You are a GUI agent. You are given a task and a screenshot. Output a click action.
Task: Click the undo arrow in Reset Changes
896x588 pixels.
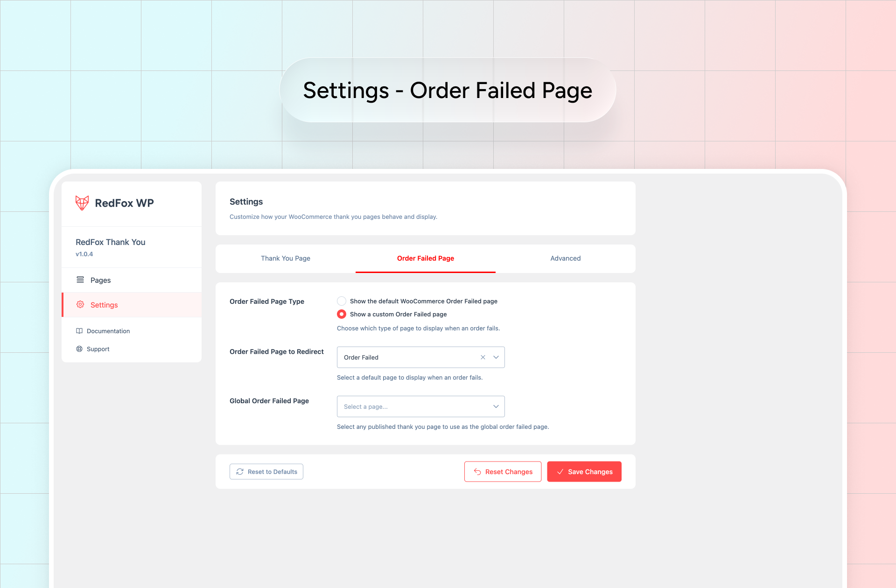(477, 471)
